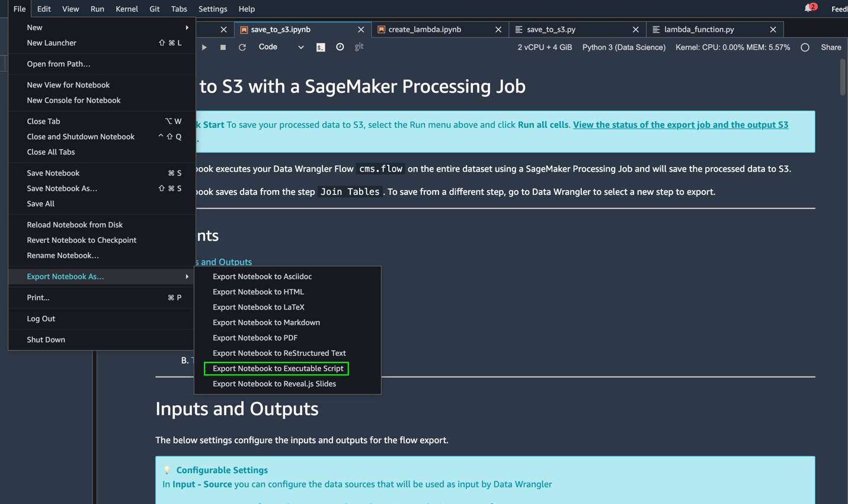Click the Share button

[x=831, y=47]
